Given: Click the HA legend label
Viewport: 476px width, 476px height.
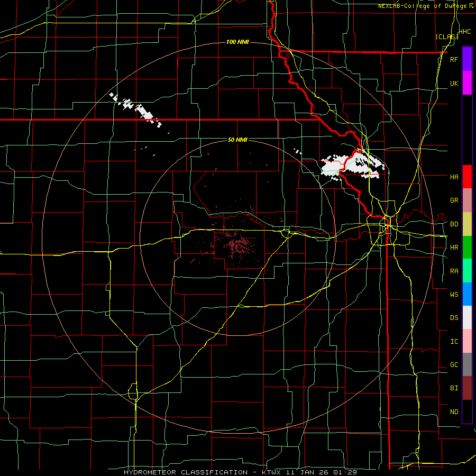Looking at the screenshot, I should (x=454, y=177).
